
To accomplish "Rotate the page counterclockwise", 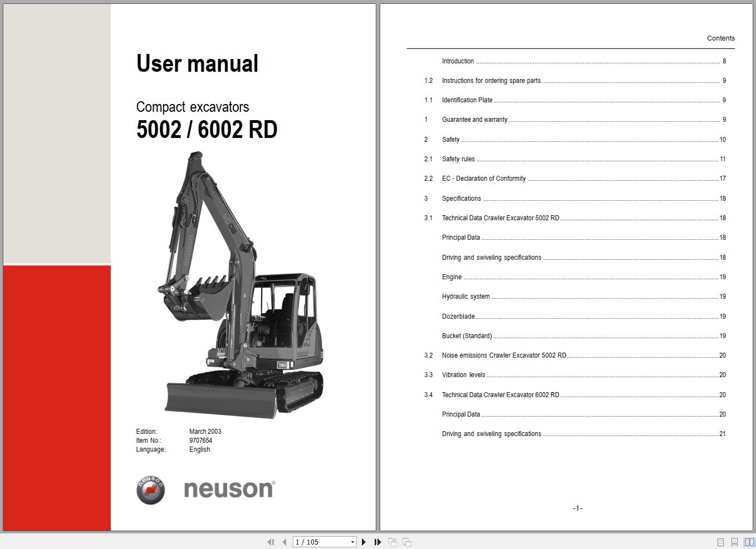I will click(x=392, y=541).
